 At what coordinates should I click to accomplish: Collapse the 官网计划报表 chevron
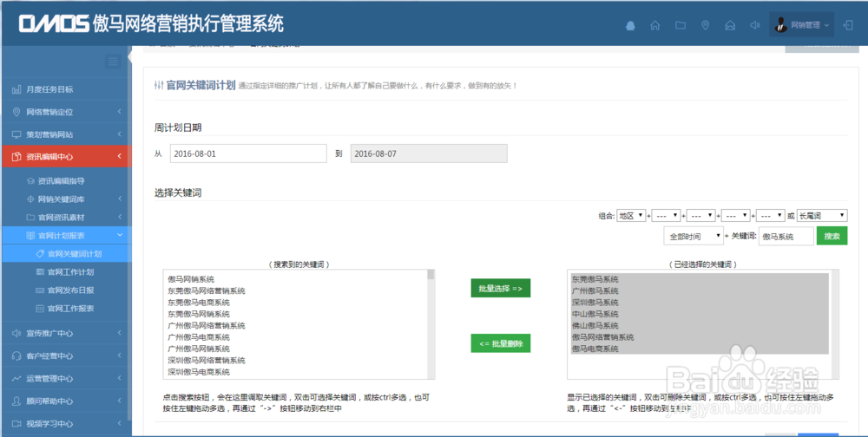pos(120,236)
